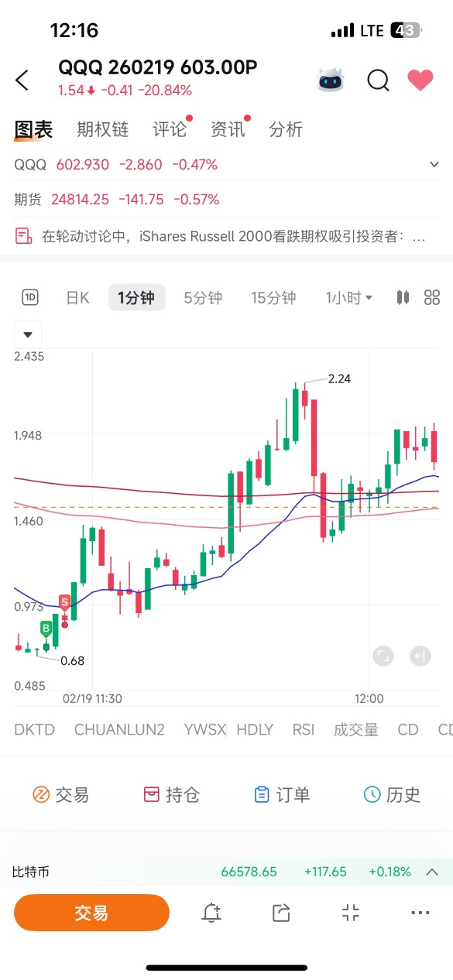Open the robot AI assistant icon
This screenshot has height=980, width=453.
tap(331, 80)
